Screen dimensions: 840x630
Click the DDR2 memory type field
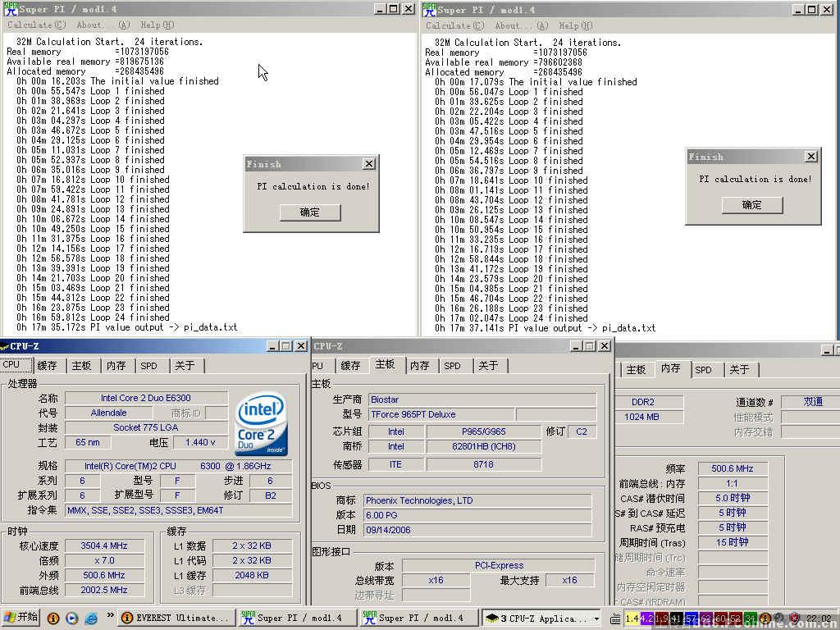point(649,402)
